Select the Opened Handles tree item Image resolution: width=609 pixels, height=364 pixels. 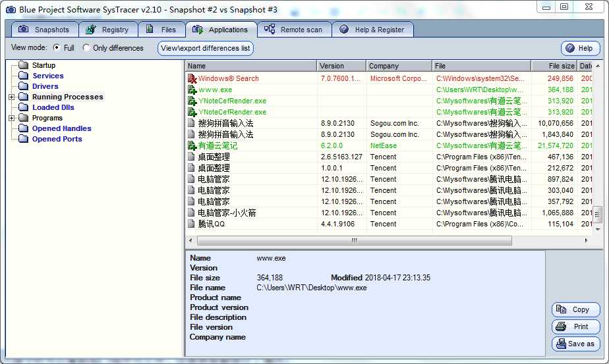point(62,128)
